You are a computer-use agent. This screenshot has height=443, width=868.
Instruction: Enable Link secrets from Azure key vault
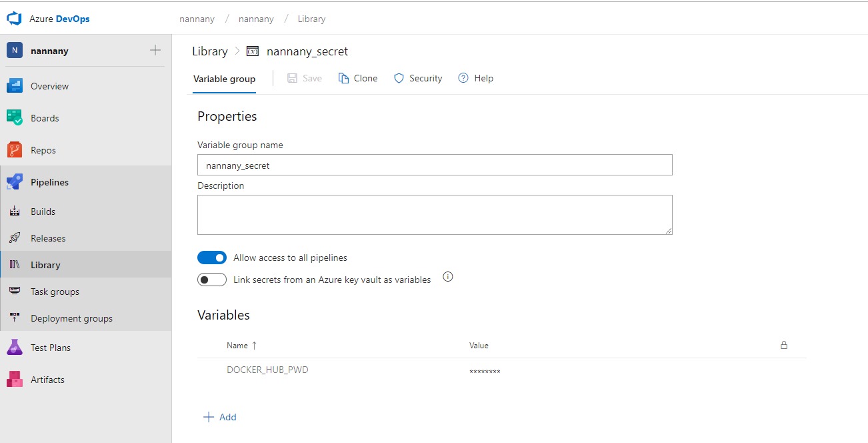click(x=212, y=280)
